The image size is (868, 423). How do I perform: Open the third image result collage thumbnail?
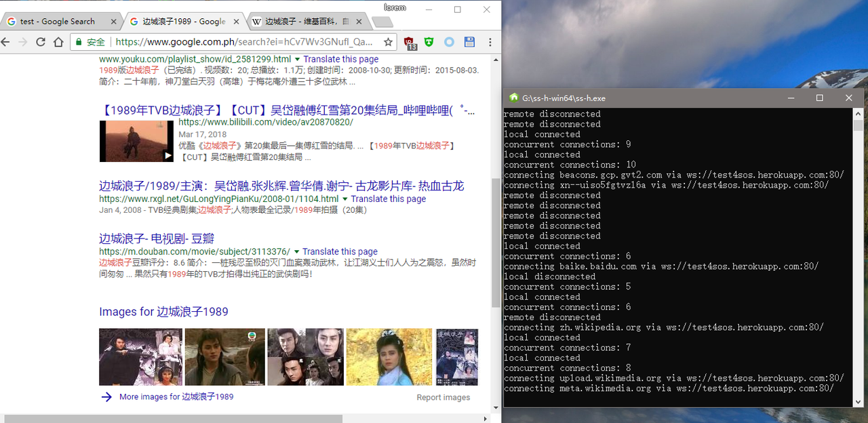pos(306,357)
